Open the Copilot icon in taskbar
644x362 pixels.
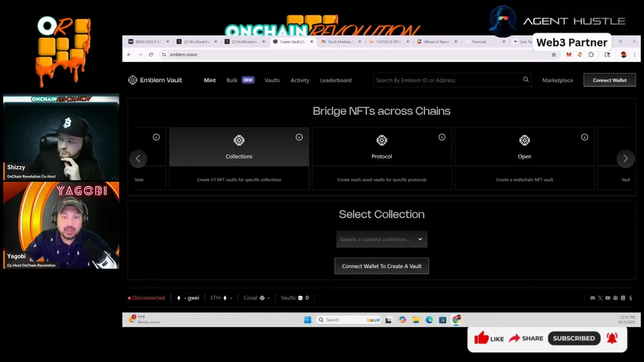pos(403,320)
